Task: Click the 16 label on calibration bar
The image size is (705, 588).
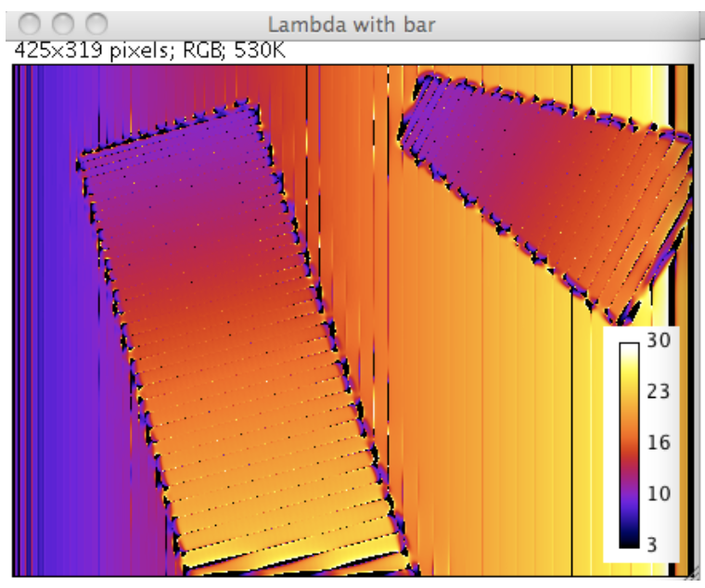Action: point(660,442)
